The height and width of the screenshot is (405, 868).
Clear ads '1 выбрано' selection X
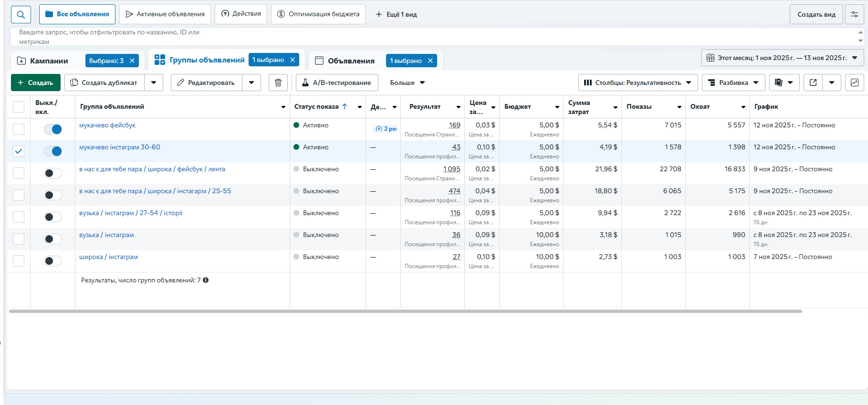430,61
